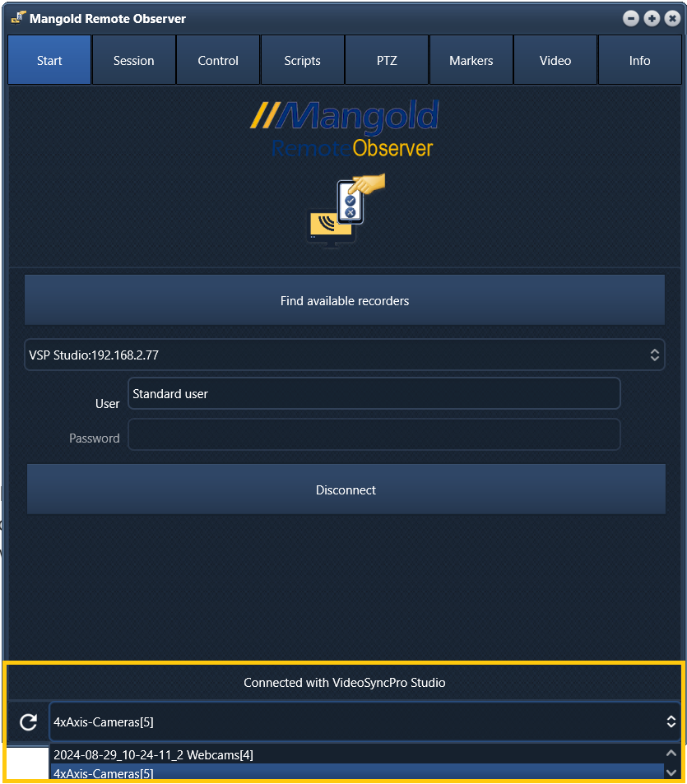Click Find available recorders button

[x=345, y=300]
